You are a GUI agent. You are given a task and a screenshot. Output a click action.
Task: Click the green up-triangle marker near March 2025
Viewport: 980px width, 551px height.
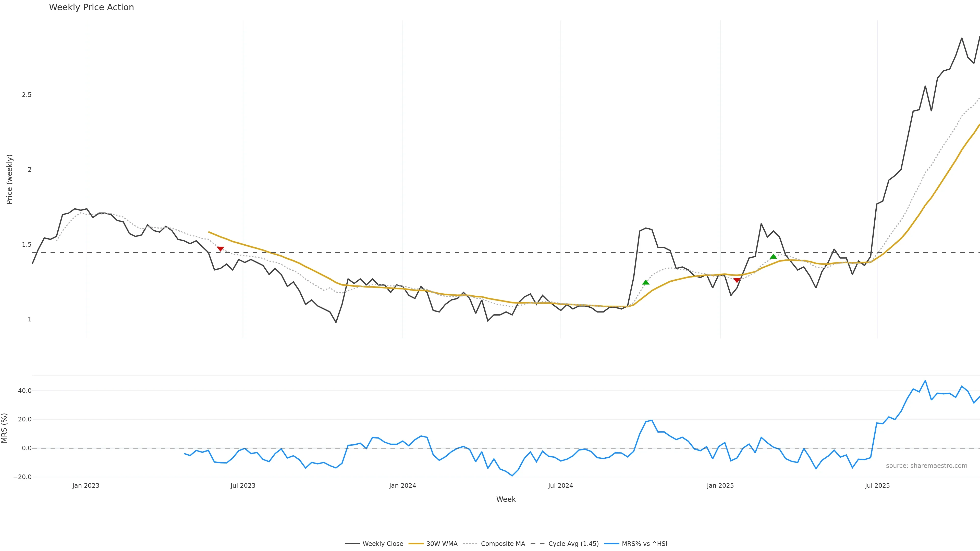(773, 257)
